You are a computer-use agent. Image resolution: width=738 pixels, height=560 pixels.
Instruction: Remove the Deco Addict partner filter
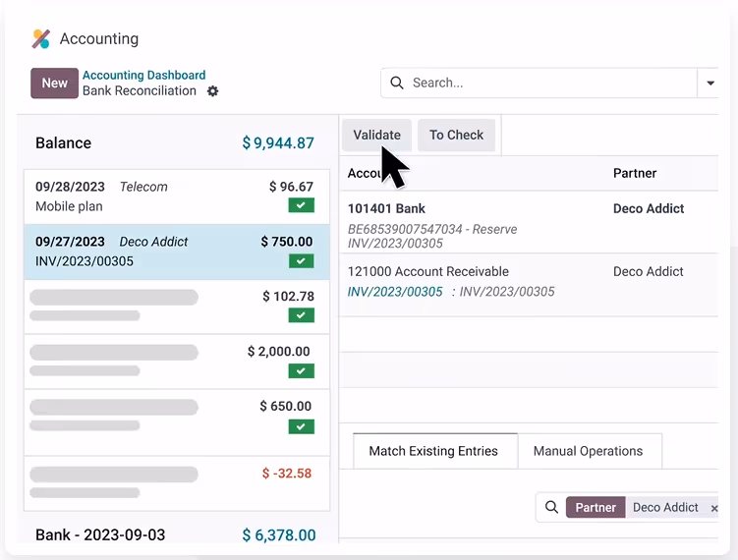[x=714, y=508]
